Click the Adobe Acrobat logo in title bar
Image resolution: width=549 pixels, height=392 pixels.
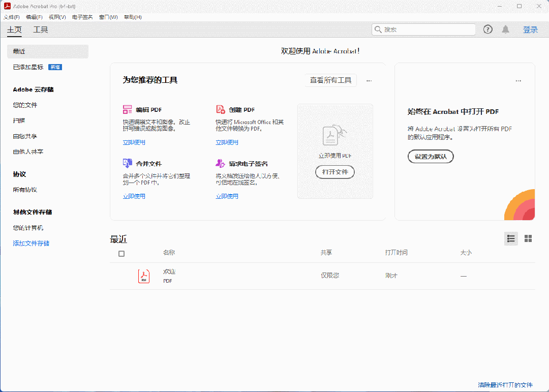(x=7, y=6)
